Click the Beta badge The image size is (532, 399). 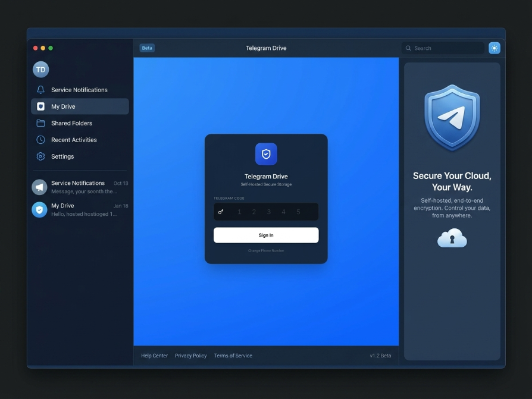(147, 48)
